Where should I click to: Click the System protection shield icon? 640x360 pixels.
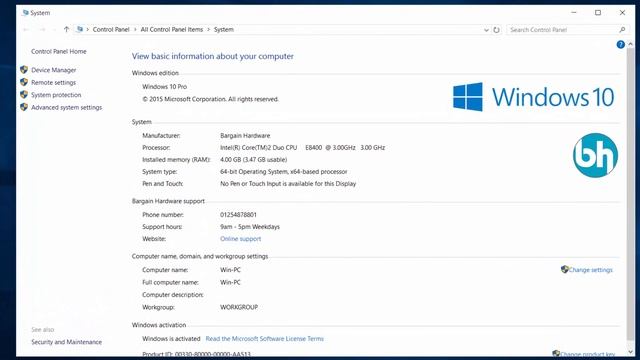(24, 95)
